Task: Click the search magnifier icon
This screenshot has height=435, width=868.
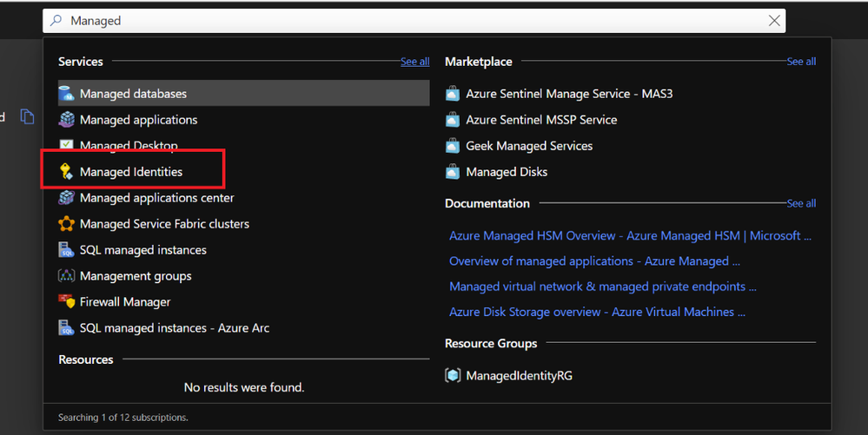Action: pos(56,21)
